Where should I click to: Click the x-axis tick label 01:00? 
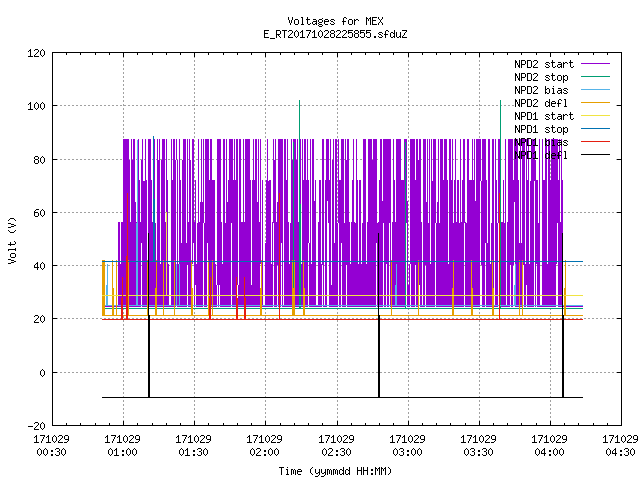coord(122,453)
